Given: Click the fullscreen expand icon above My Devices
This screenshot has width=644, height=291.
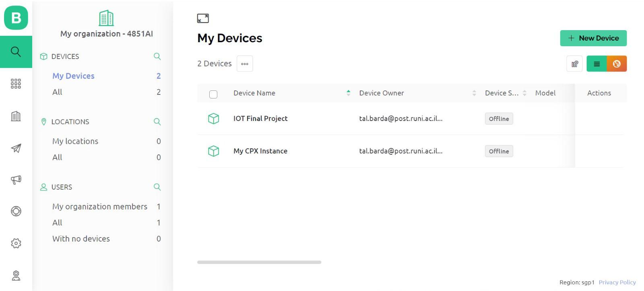Looking at the screenshot, I should (203, 18).
